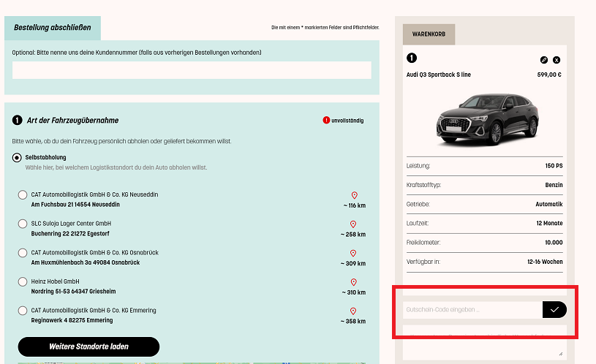Edit the Audi Q3 cart item
596x364 pixels.
point(543,59)
